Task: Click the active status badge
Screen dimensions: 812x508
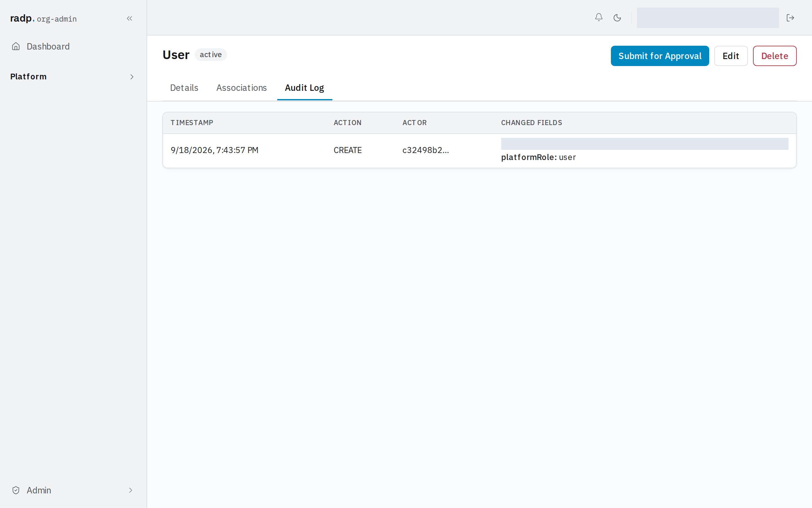Action: tap(211, 54)
